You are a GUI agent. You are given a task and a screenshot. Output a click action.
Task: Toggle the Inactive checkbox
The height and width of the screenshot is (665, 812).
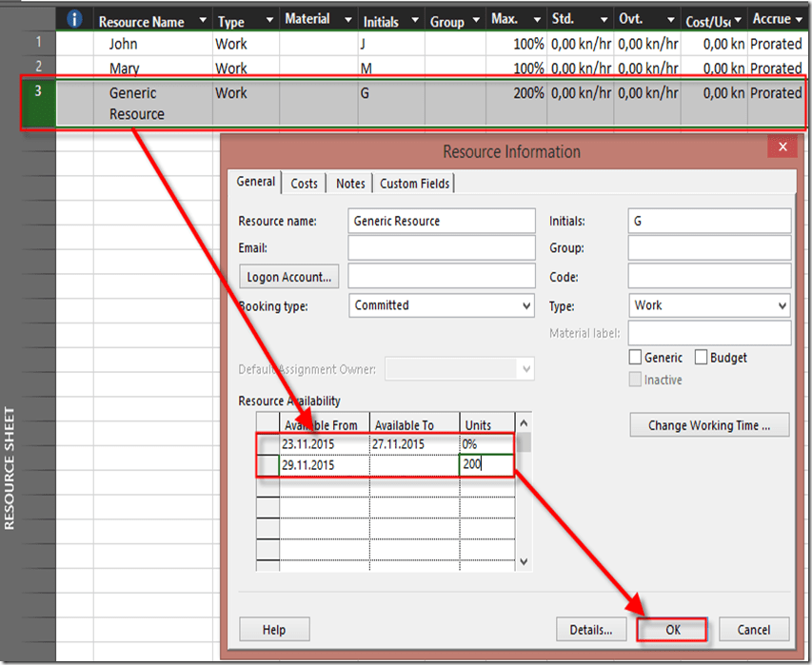pyautogui.click(x=636, y=380)
